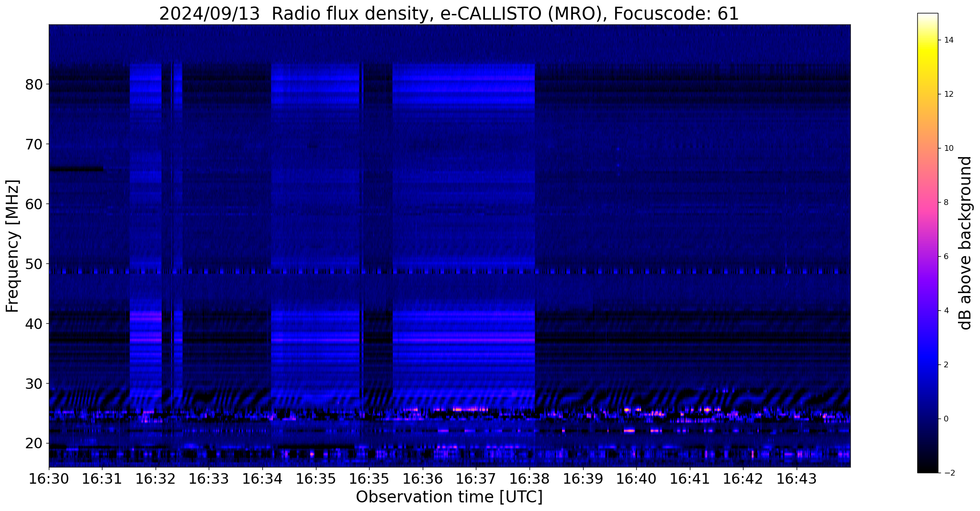
Task: Click the colorbar tick label 14
Action: [948, 40]
